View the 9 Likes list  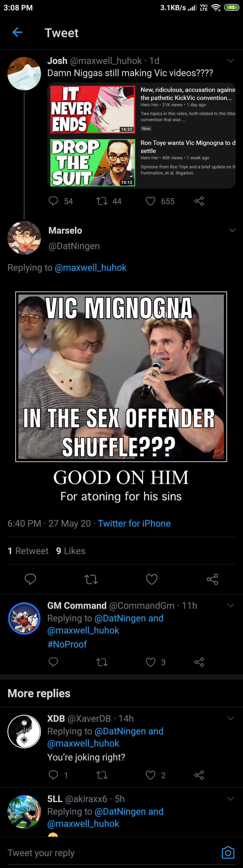coord(71,551)
